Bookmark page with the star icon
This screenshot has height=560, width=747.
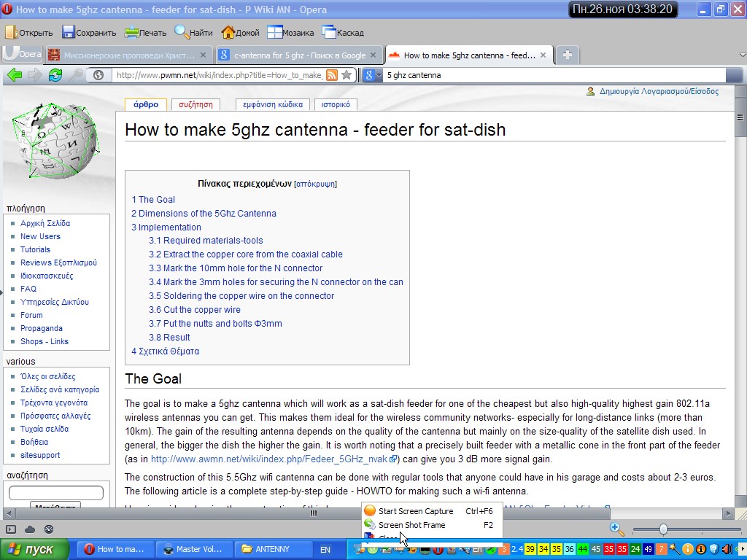click(x=347, y=75)
